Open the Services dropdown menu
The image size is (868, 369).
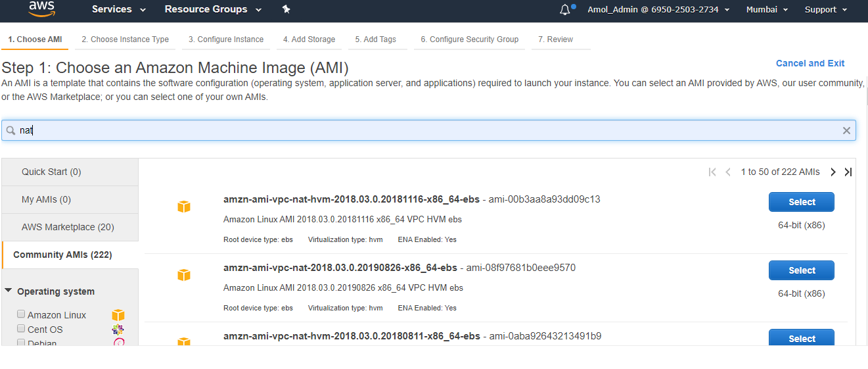click(x=119, y=9)
